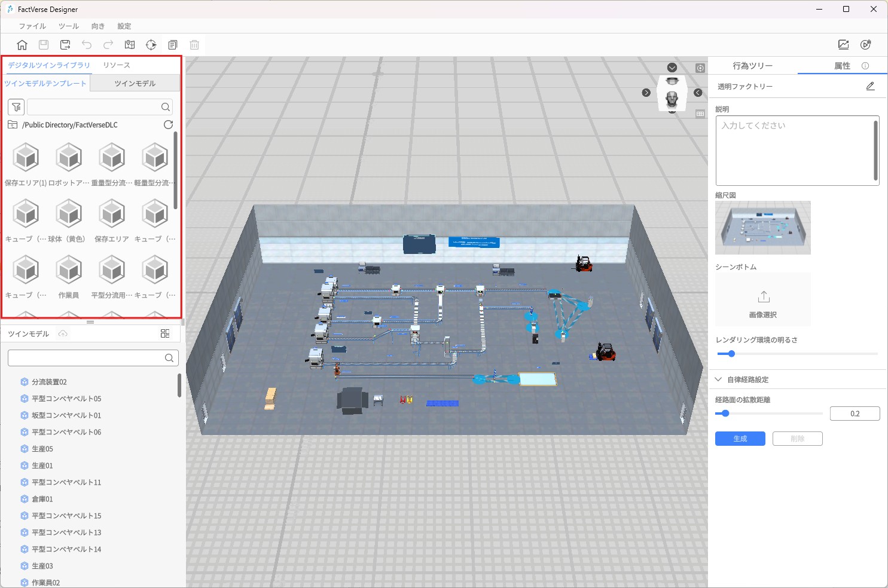Click the レンダリング環境の明るさ slider handle
Screen dimensions: 888x588
[x=731, y=354]
